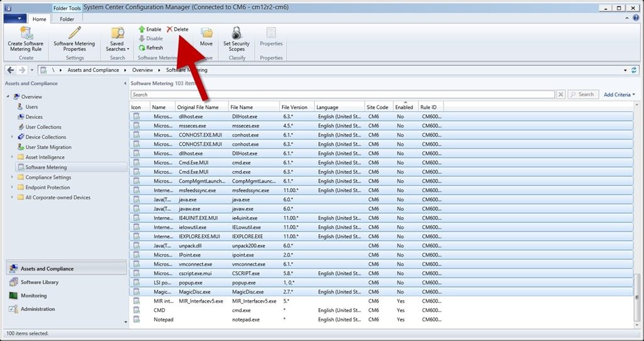Select the popup.exe rule row
Screen dimensions: 644x341
click(381, 282)
